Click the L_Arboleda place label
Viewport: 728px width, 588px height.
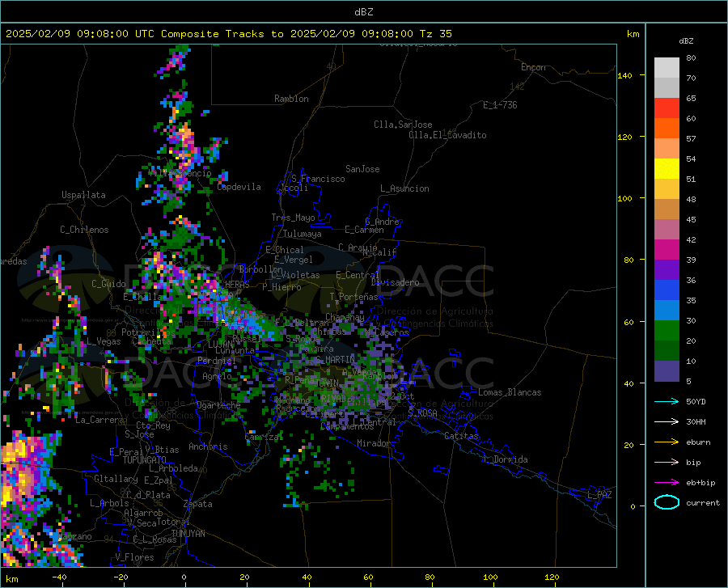pos(173,468)
